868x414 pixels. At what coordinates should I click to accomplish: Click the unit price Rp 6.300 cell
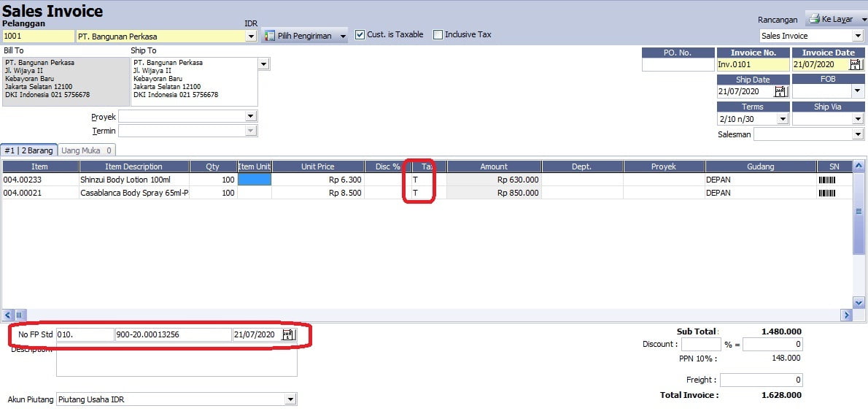(x=318, y=180)
